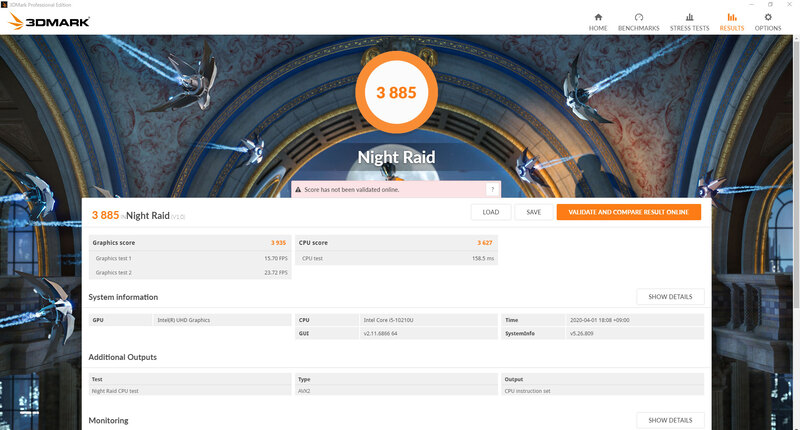Click the Time value 2020-04-01 18:08

(x=599, y=320)
